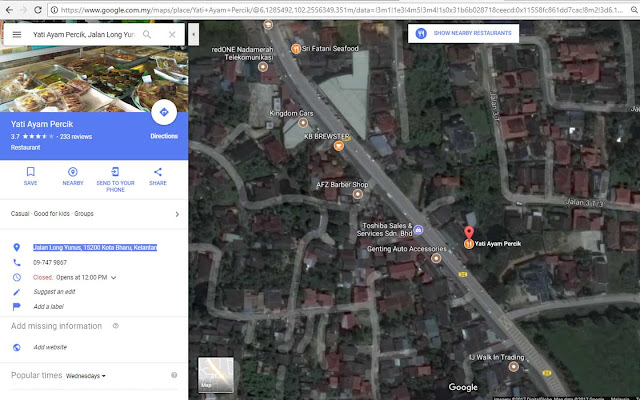The width and height of the screenshot is (640, 400).
Task: Click the label flag icon
Action: click(x=17, y=307)
